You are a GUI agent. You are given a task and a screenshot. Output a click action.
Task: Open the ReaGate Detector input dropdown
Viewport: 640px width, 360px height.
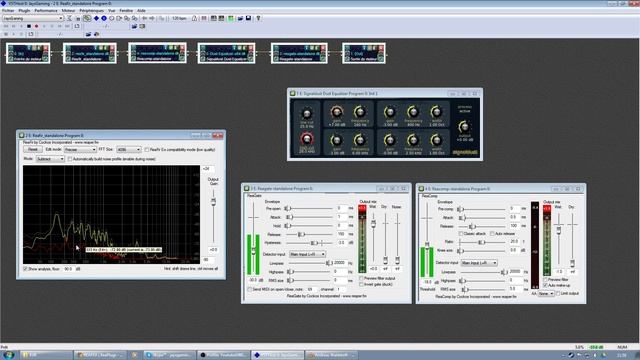point(307,254)
